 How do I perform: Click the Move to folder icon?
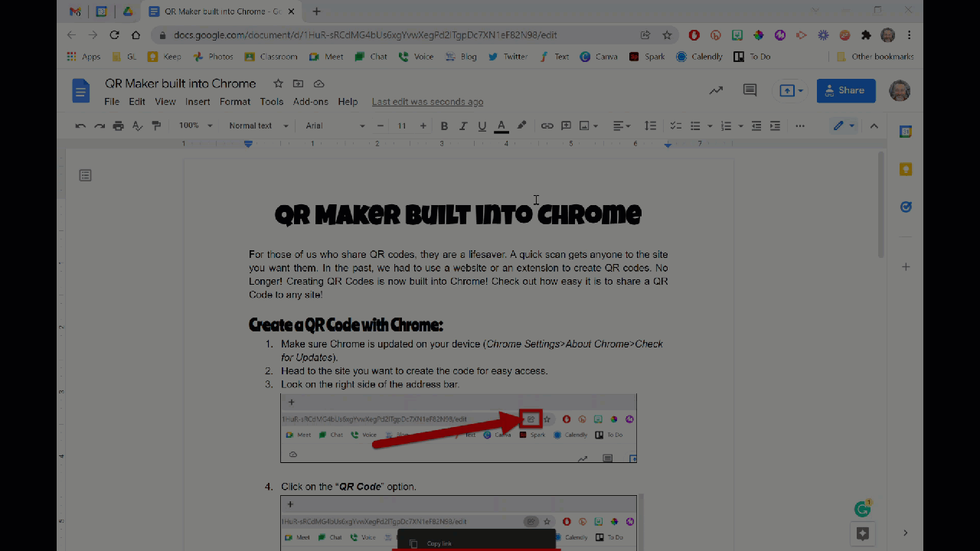coord(299,83)
